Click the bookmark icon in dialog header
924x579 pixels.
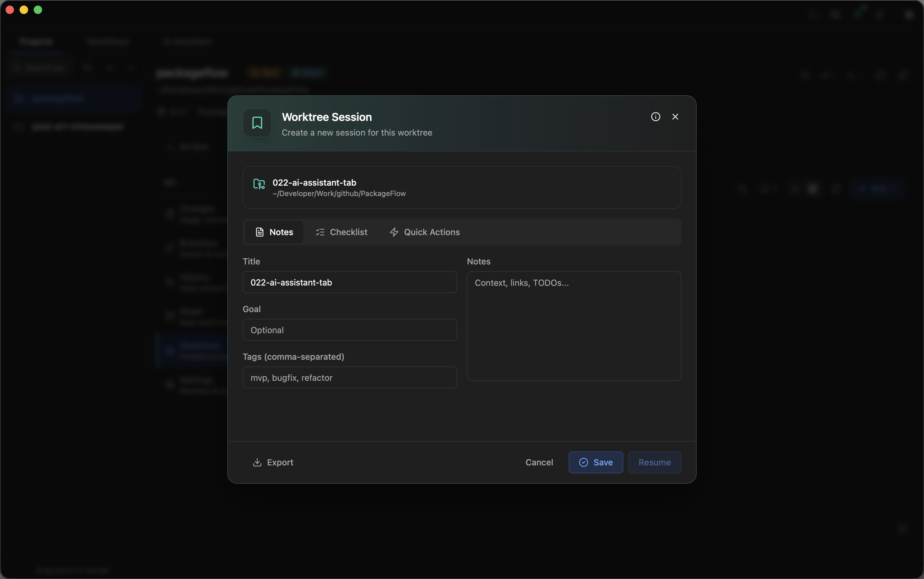(257, 123)
